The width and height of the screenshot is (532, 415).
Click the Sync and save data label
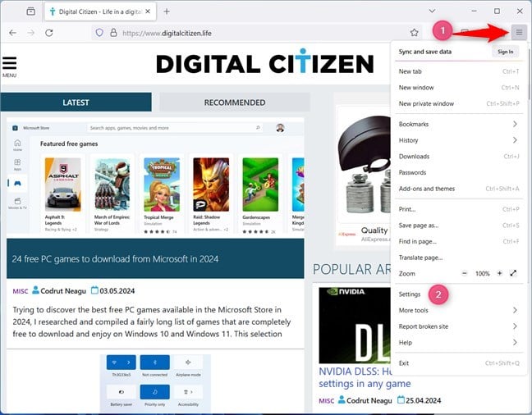click(x=424, y=52)
